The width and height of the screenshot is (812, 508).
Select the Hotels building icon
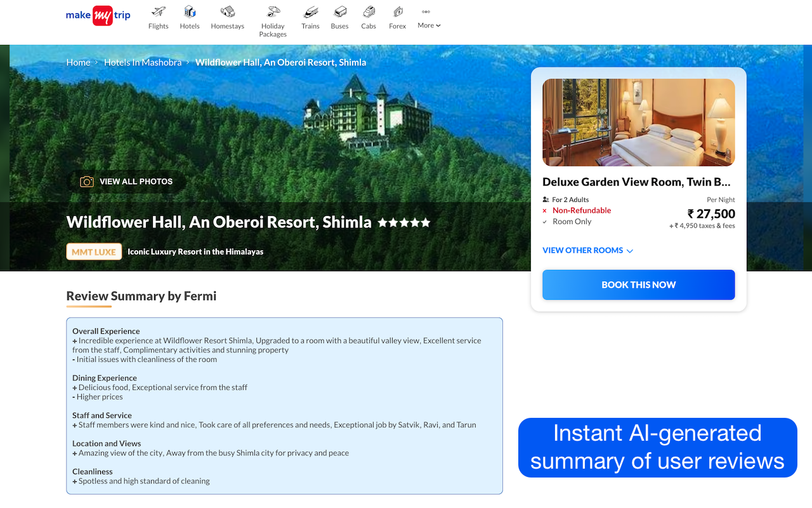click(190, 11)
